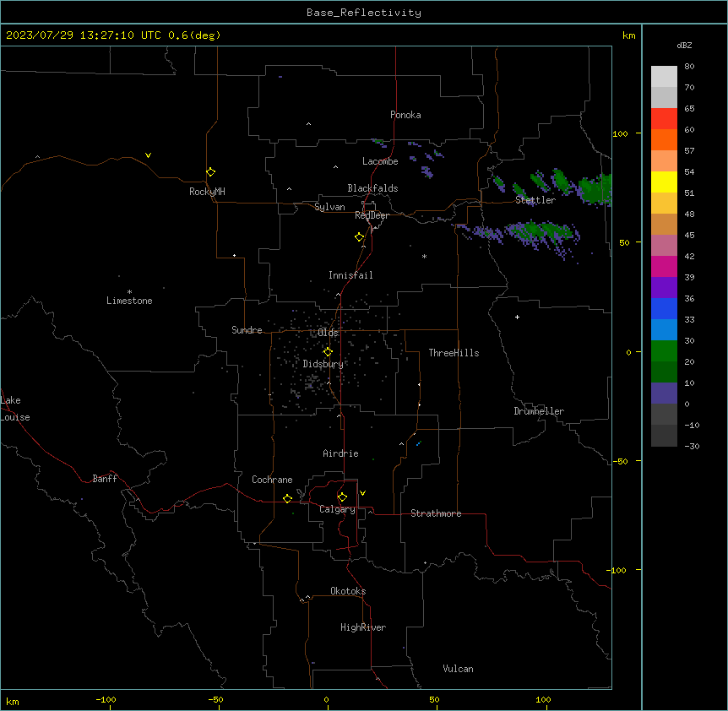This screenshot has height=711, width=728.
Task: Click the 2023/07/29 13:27:10 UTC timestamp
Action: (x=84, y=35)
